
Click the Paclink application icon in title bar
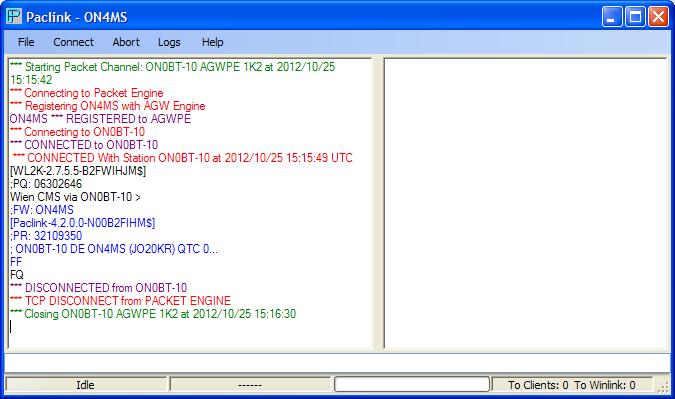(14, 17)
